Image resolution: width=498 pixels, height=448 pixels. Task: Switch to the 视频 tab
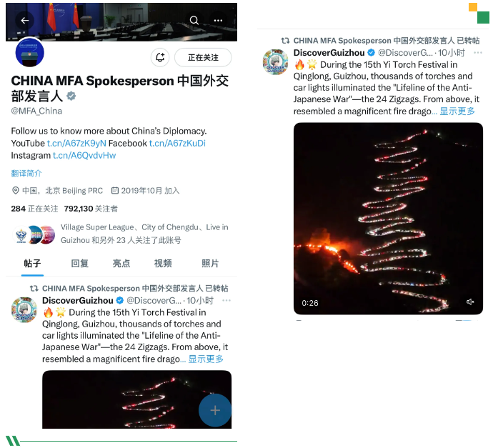click(163, 263)
